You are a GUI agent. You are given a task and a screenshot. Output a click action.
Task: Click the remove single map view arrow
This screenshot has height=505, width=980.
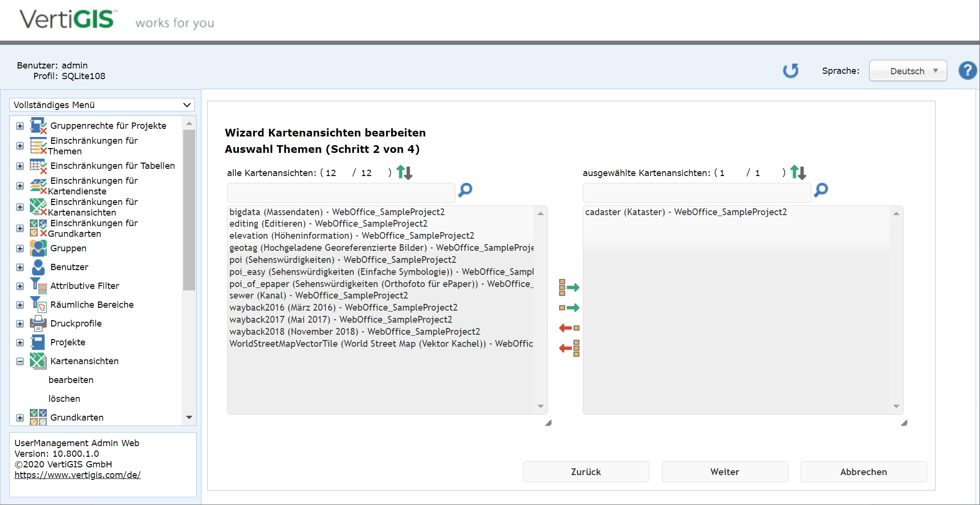click(569, 328)
